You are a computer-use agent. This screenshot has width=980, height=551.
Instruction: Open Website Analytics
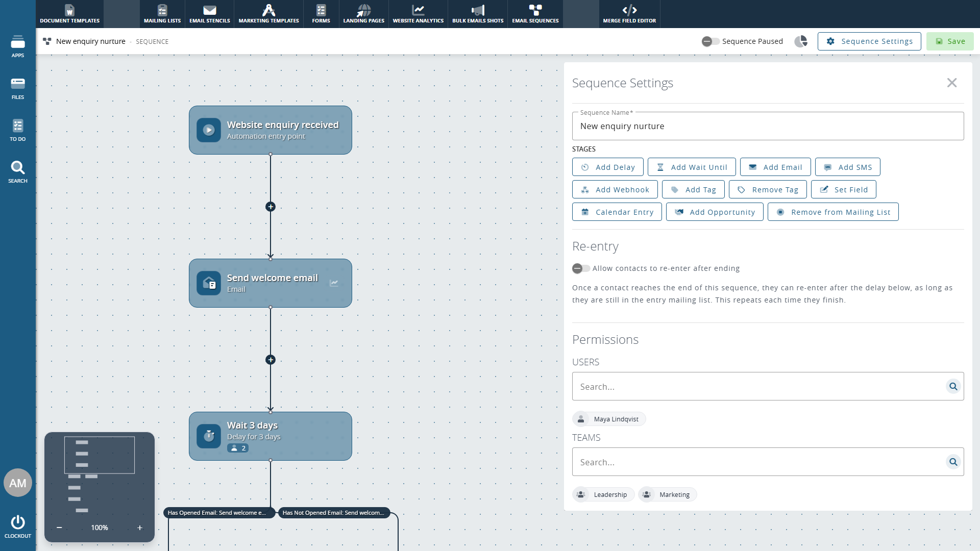(418, 14)
